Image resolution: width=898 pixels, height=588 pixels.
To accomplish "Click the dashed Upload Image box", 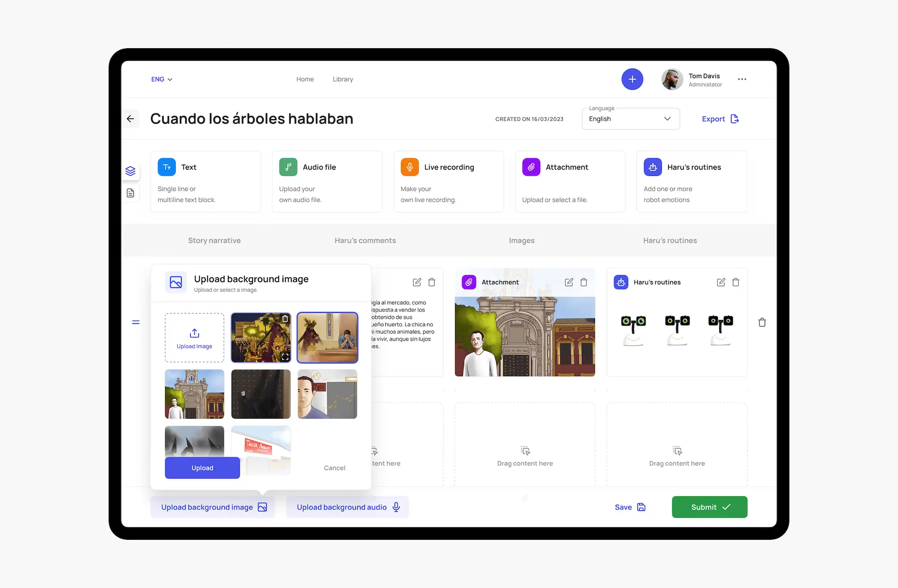I will (x=195, y=338).
